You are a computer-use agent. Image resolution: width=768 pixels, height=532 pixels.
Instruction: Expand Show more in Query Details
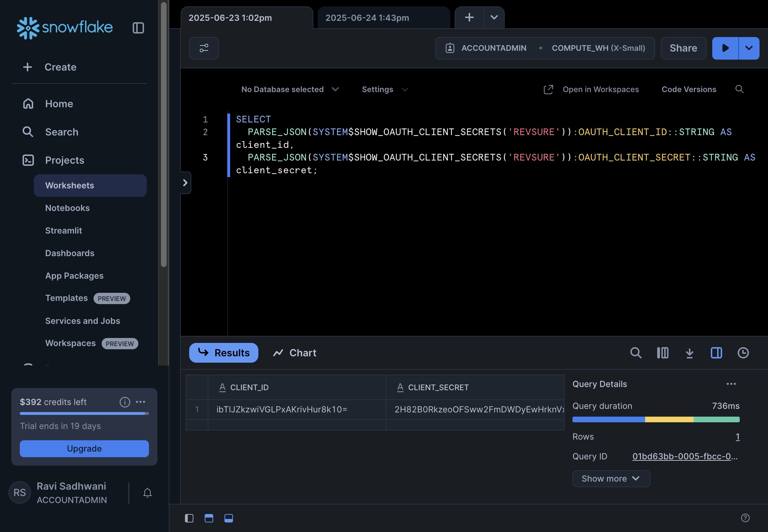pyautogui.click(x=611, y=478)
